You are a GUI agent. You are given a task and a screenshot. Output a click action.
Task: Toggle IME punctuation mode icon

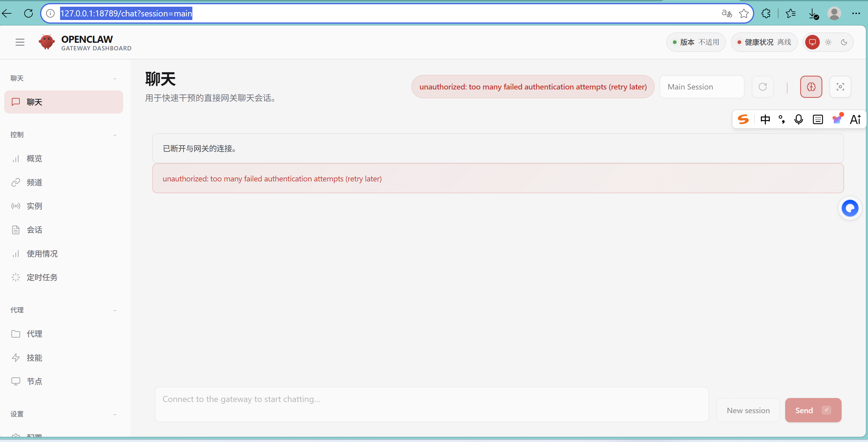[x=782, y=119]
